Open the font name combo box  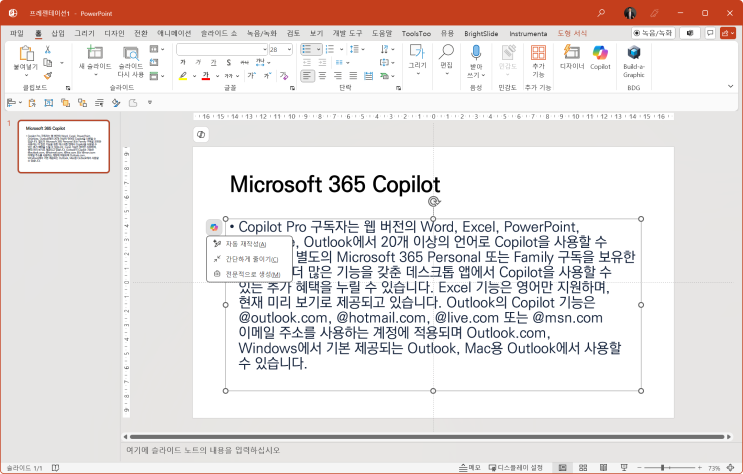pos(222,48)
